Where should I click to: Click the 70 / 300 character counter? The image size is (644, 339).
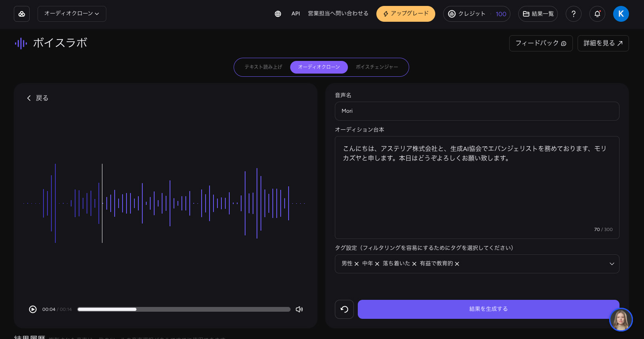click(603, 229)
